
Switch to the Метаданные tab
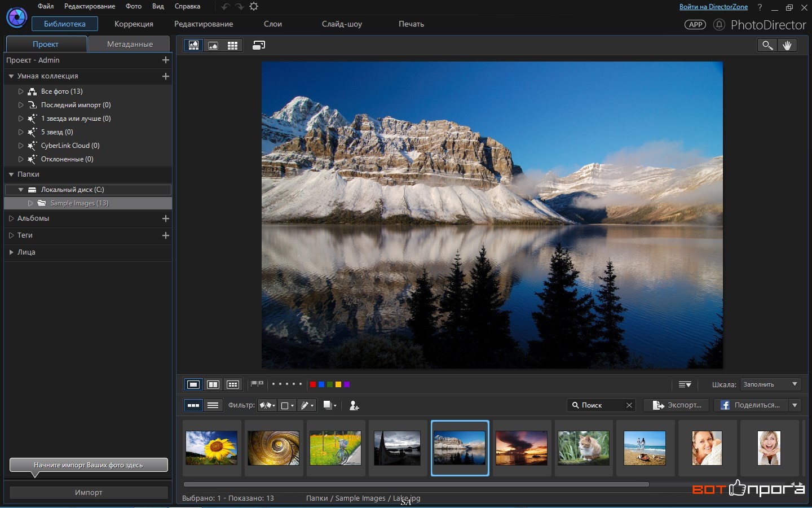click(130, 44)
